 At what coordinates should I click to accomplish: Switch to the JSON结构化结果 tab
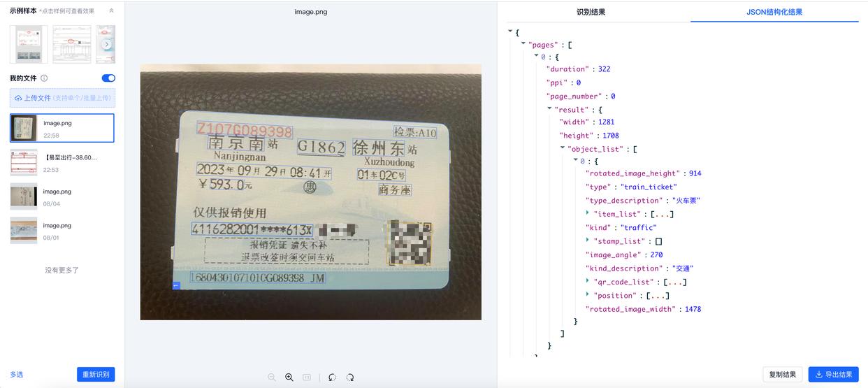774,12
